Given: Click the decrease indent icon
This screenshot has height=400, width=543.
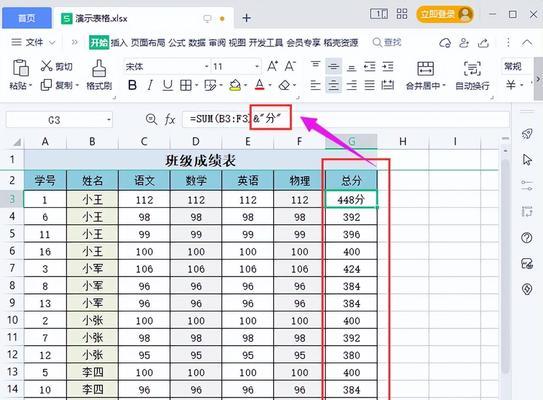Looking at the screenshot, I should click(370, 66).
